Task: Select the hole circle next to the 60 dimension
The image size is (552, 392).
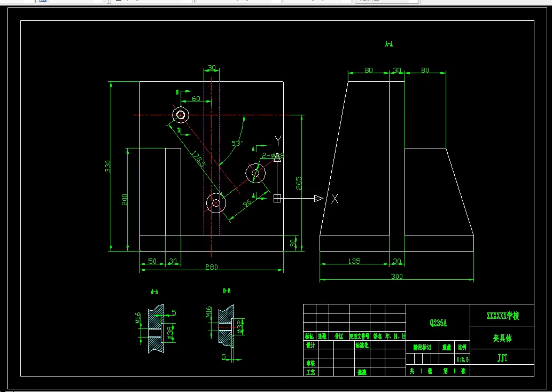Action: (x=181, y=115)
